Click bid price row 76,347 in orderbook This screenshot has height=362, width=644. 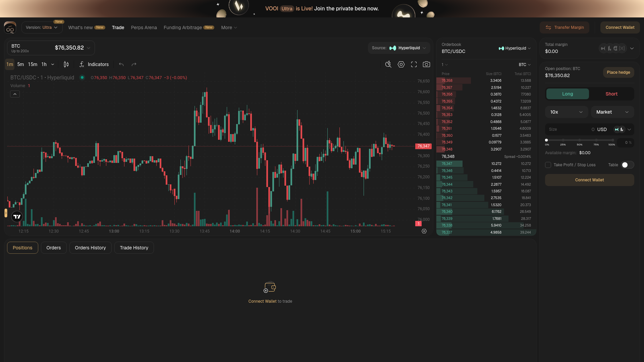(486, 164)
